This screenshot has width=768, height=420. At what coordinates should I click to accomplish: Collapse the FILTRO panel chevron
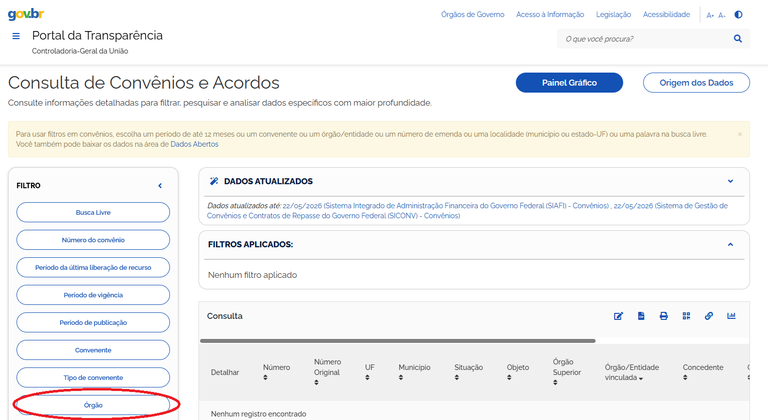point(160,186)
